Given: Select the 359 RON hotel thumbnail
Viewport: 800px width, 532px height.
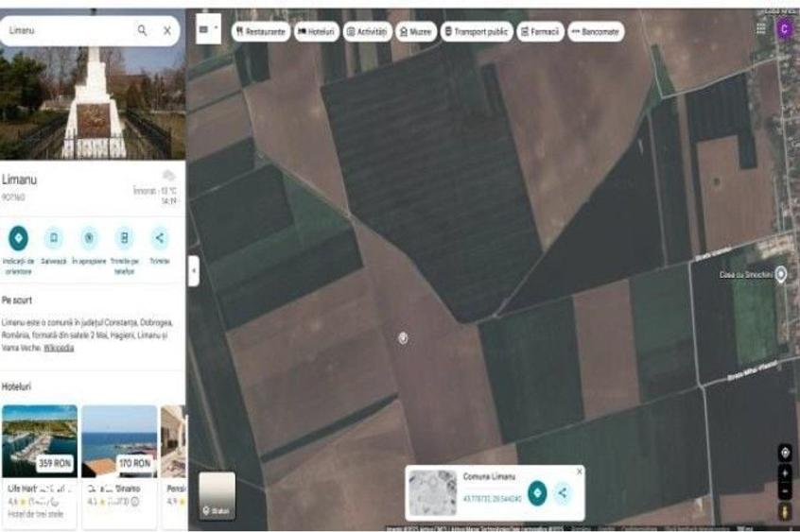Looking at the screenshot, I should point(40,441).
